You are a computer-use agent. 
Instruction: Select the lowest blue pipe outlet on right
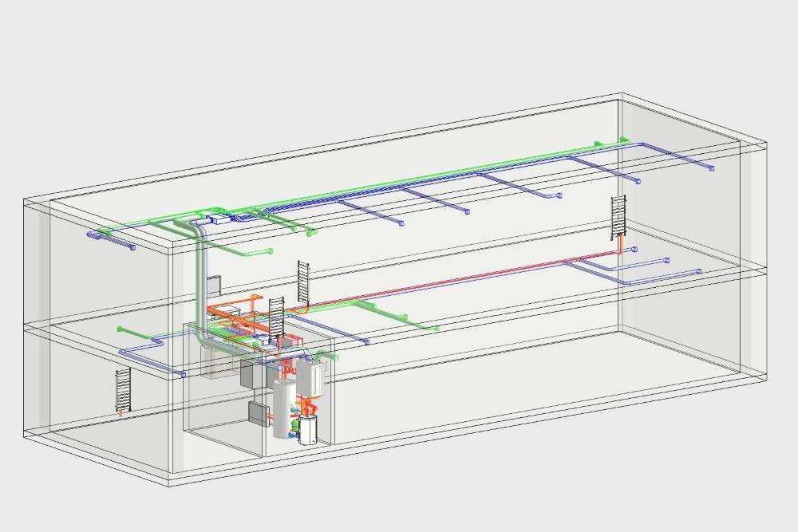[698, 272]
